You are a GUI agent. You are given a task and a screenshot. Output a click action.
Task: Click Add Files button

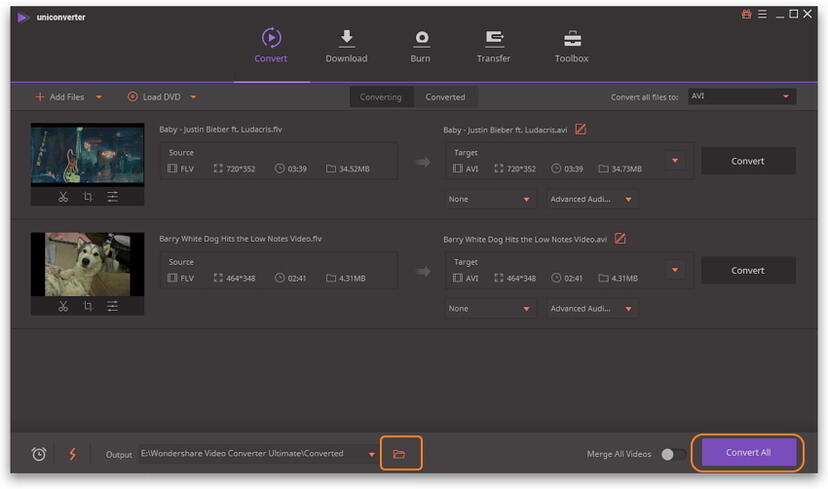[x=60, y=97]
